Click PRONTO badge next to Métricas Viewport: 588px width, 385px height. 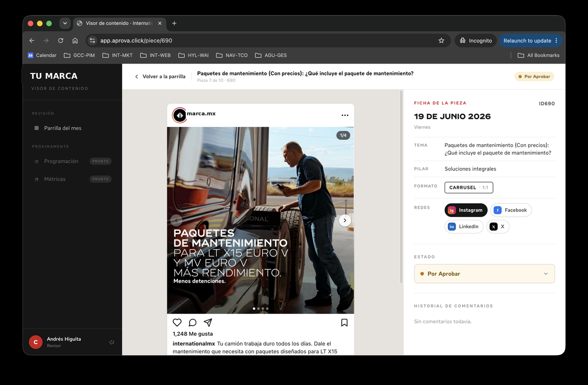(x=100, y=179)
